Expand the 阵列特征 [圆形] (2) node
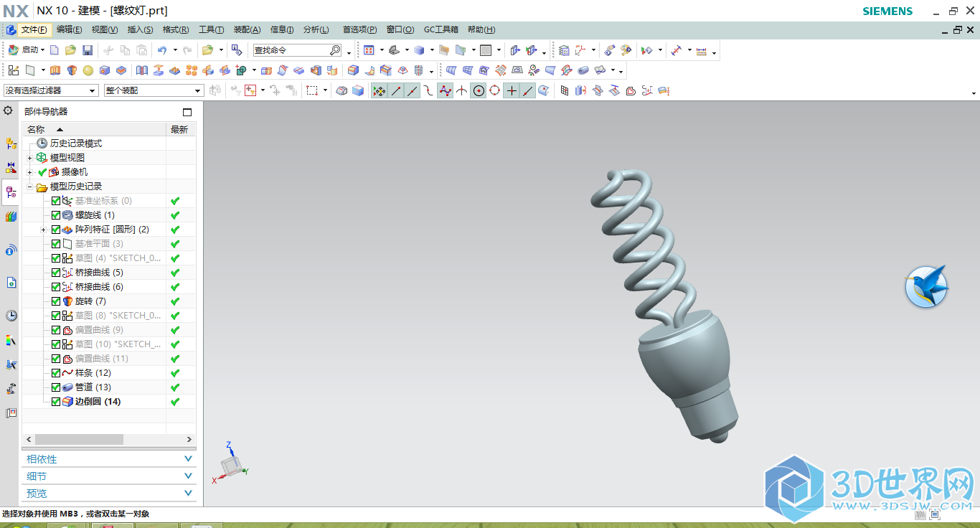 (x=43, y=230)
